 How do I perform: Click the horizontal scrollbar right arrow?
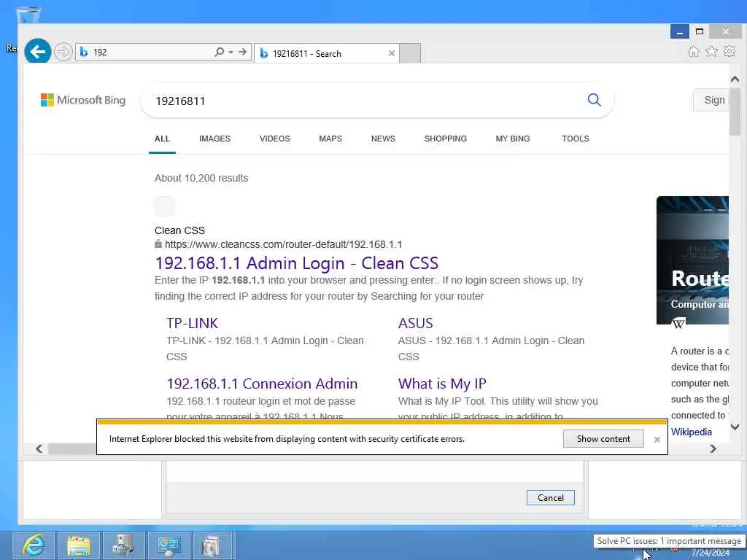click(x=713, y=448)
